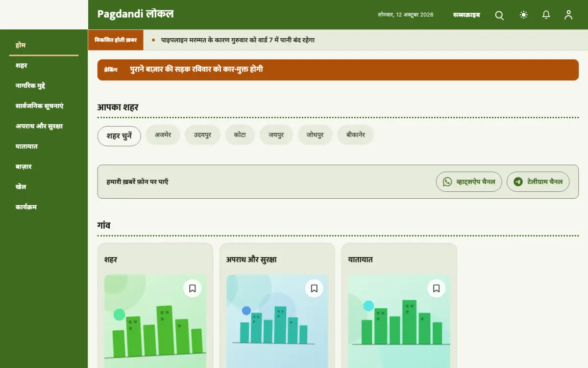Click the व्हाट्सऐप चैनल button
The width and height of the screenshot is (588, 368).
469,182
